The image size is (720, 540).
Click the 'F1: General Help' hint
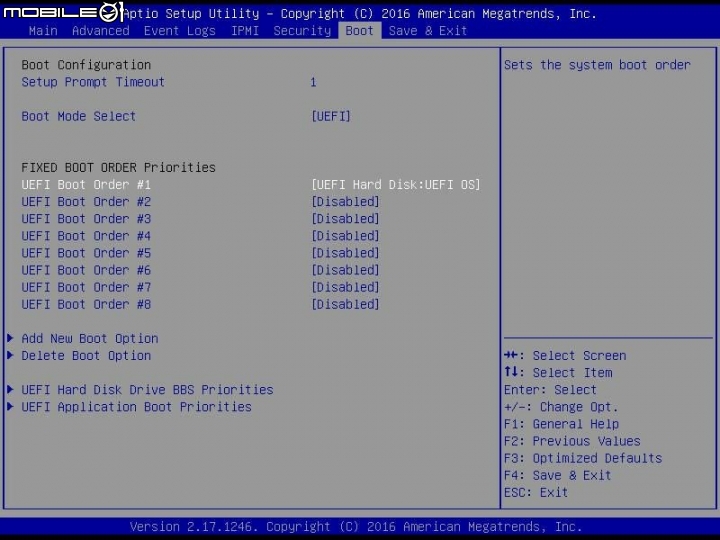pos(561,424)
